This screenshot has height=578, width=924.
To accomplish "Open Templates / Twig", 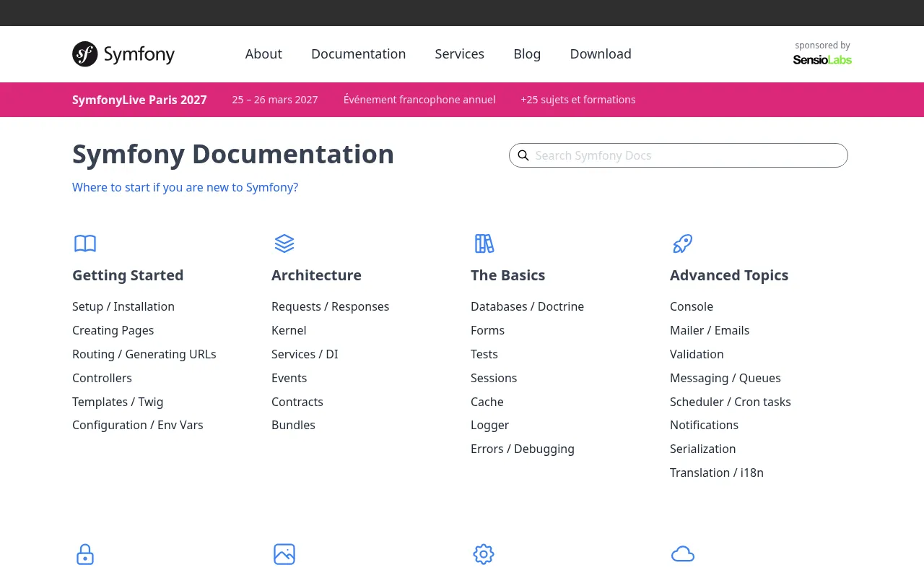I will (118, 402).
